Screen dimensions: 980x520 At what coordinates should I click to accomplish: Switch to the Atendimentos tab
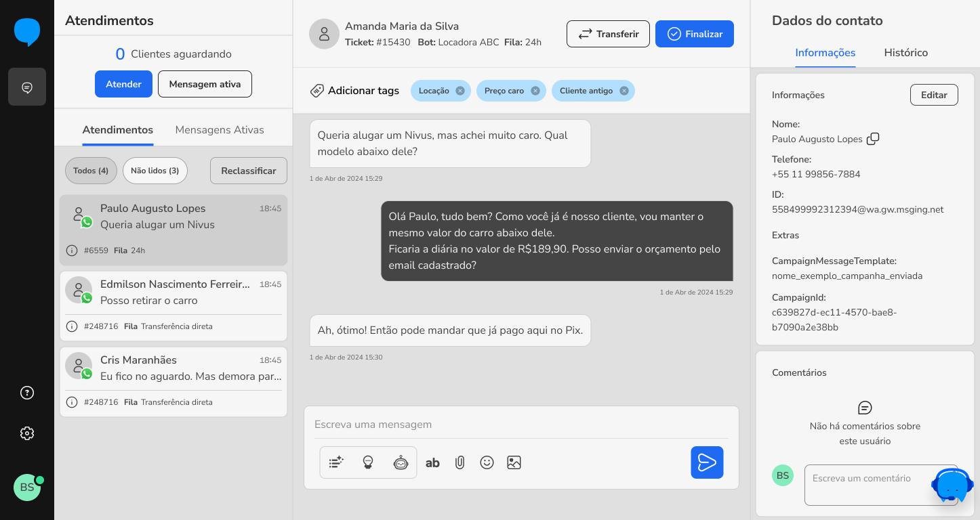tap(118, 130)
